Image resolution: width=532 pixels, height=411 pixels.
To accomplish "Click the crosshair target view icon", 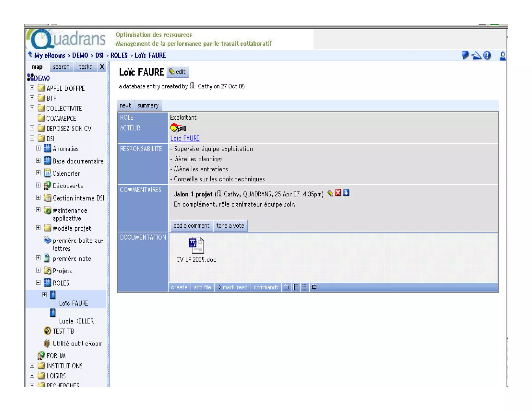I will coord(314,287).
